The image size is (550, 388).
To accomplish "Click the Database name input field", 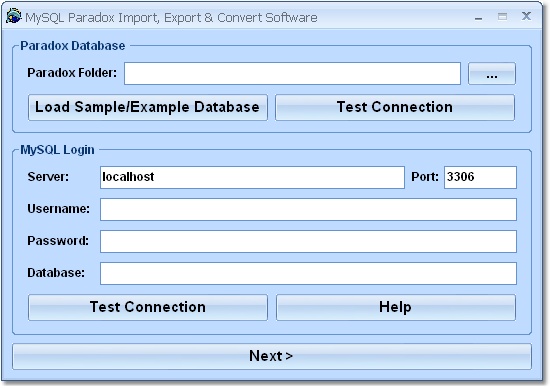I will pyautogui.click(x=308, y=273).
